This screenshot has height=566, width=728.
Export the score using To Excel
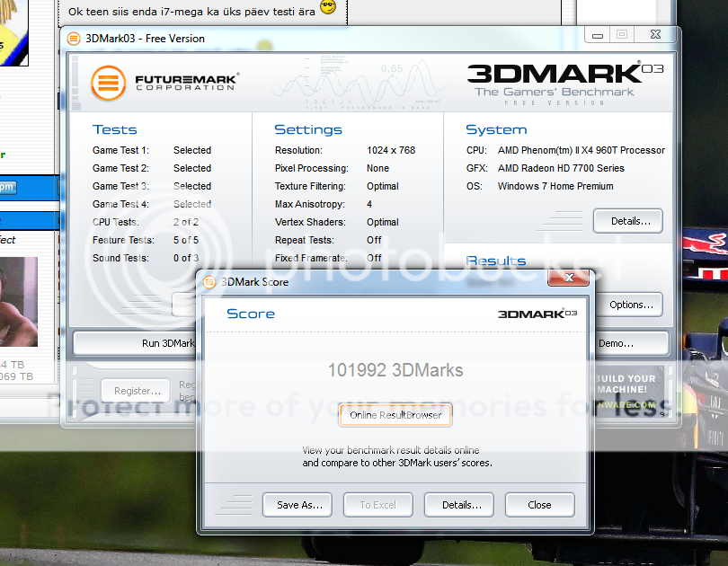point(377,505)
